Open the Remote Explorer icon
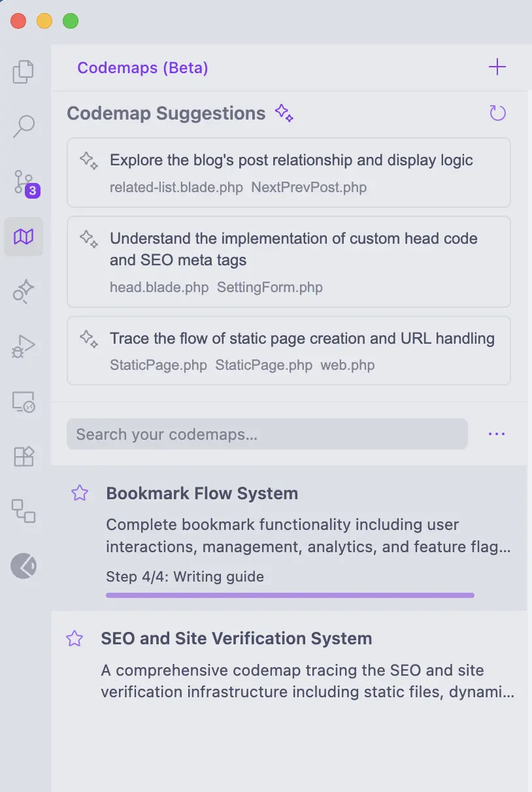The image size is (532, 792). (x=24, y=401)
